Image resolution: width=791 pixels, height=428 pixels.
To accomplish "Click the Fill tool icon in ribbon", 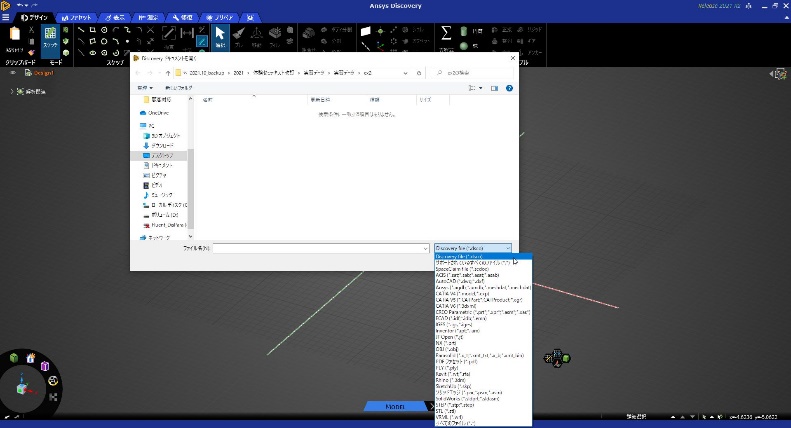I will [275, 35].
